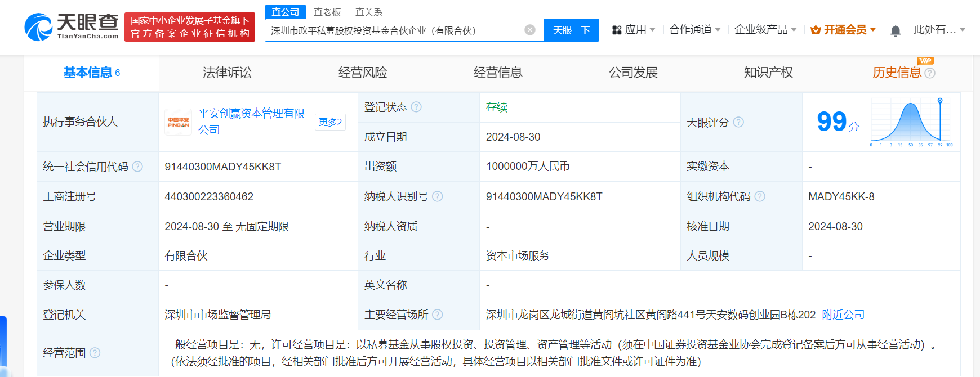Click the 更多2 button

(x=330, y=122)
